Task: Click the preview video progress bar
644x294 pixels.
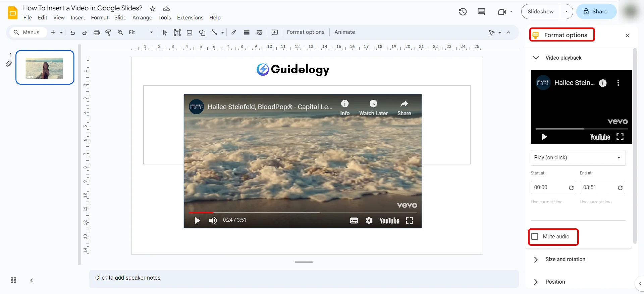Action: point(581,129)
